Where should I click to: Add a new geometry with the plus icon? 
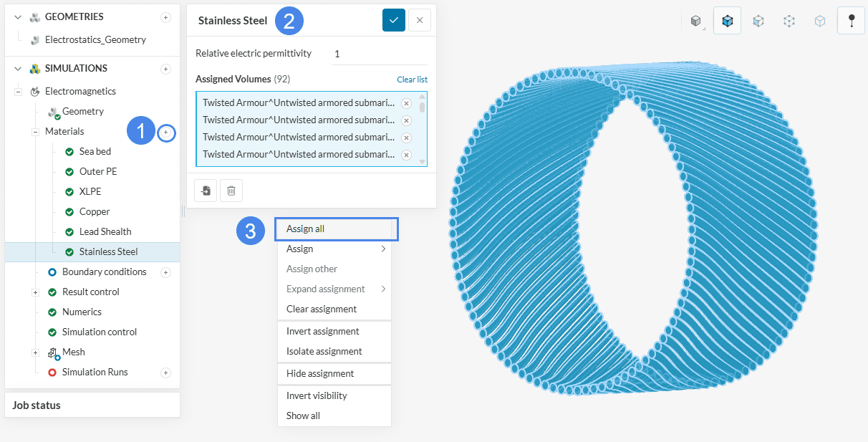tap(165, 17)
